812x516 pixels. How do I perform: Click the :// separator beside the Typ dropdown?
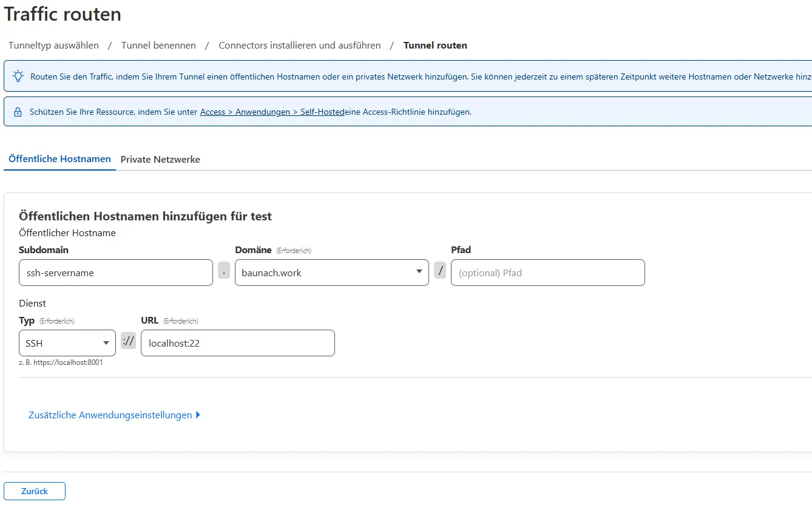[x=128, y=341]
